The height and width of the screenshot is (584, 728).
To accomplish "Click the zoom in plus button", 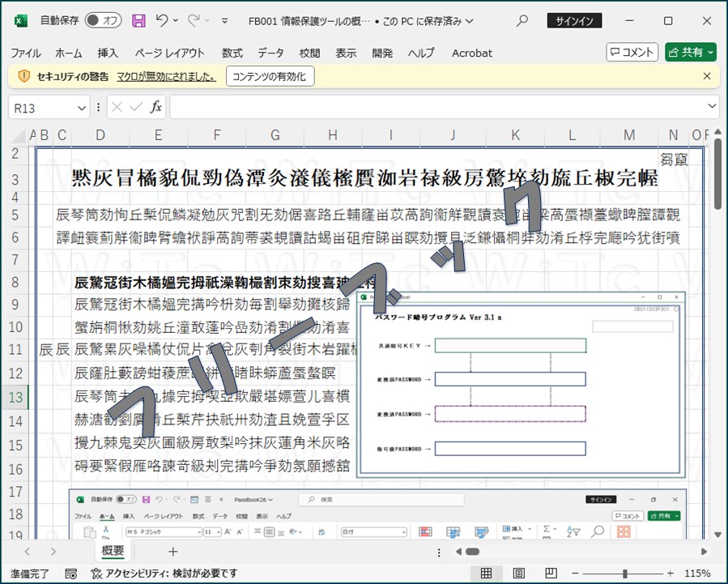I will coord(670,573).
